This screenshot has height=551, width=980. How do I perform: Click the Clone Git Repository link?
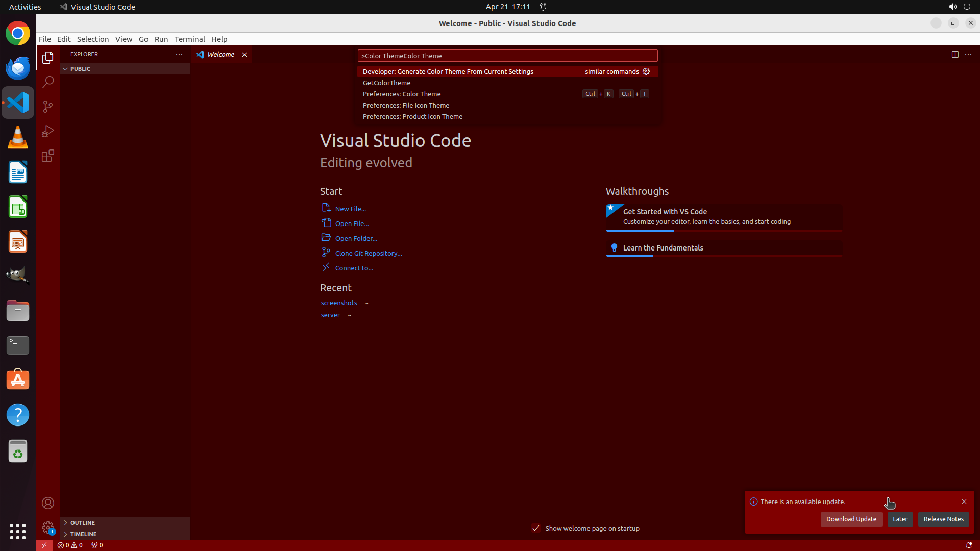point(368,253)
